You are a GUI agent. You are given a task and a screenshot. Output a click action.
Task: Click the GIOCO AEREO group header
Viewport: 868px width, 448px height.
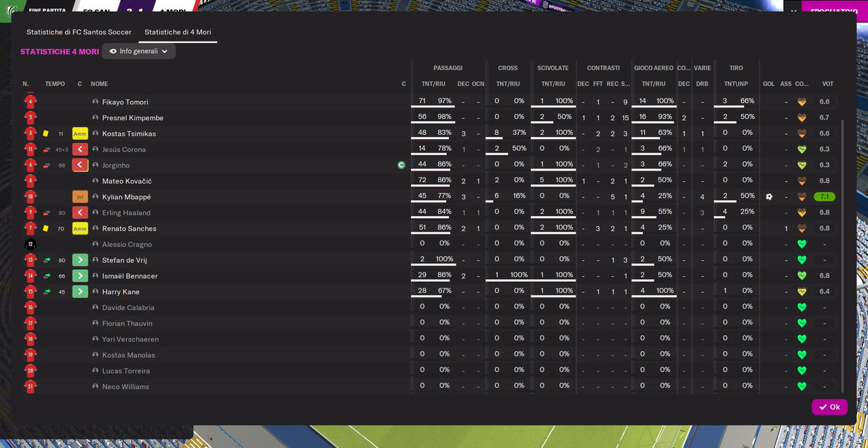[x=654, y=68]
